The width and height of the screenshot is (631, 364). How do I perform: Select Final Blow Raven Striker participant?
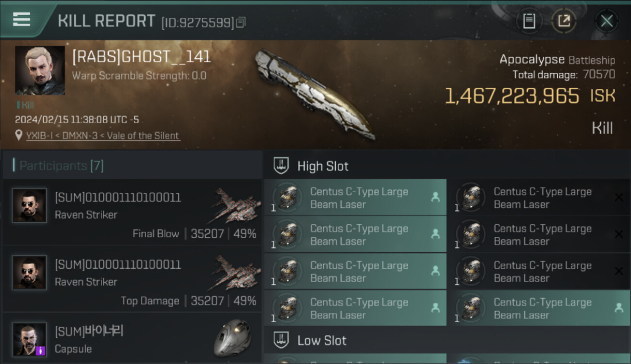[132, 213]
